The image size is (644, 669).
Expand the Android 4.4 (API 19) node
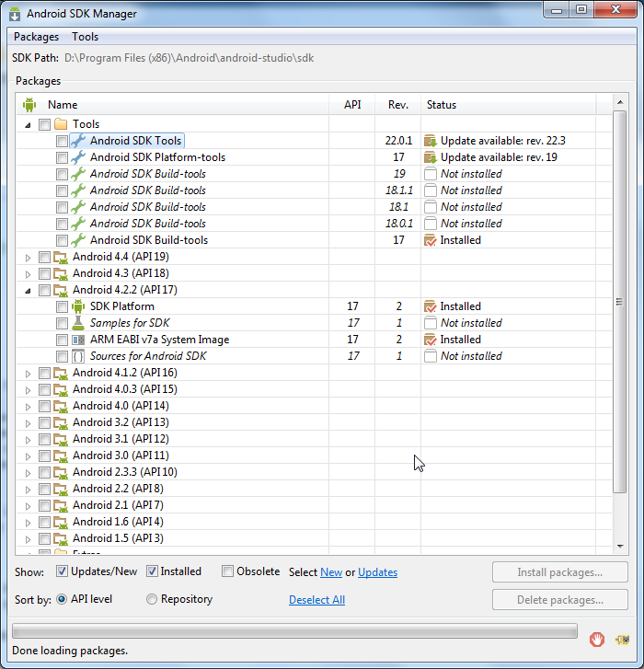[29, 258]
